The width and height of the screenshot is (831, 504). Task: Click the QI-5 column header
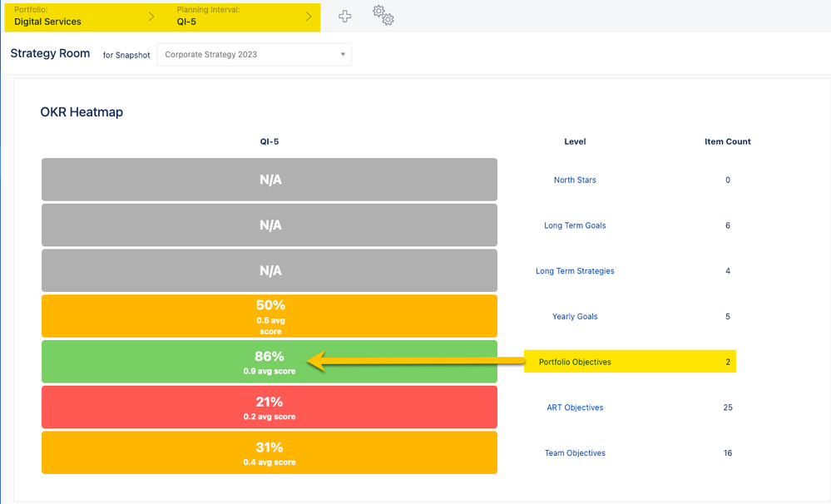coord(270,141)
